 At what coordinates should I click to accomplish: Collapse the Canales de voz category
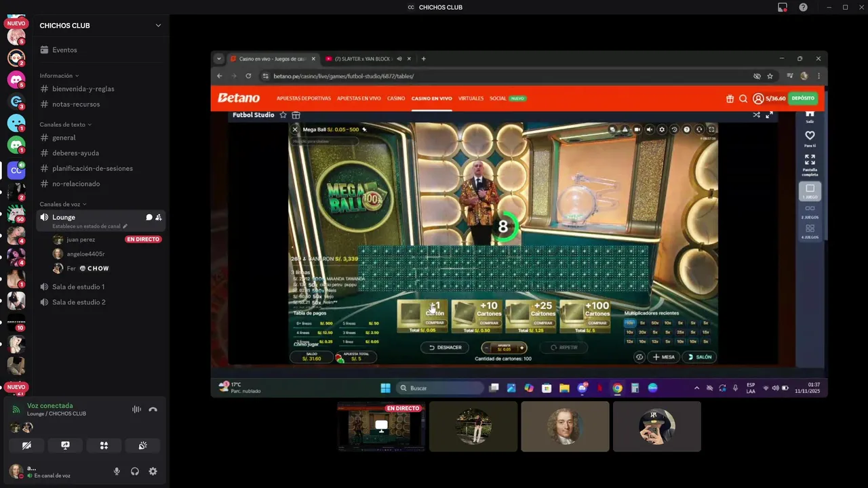tap(63, 204)
